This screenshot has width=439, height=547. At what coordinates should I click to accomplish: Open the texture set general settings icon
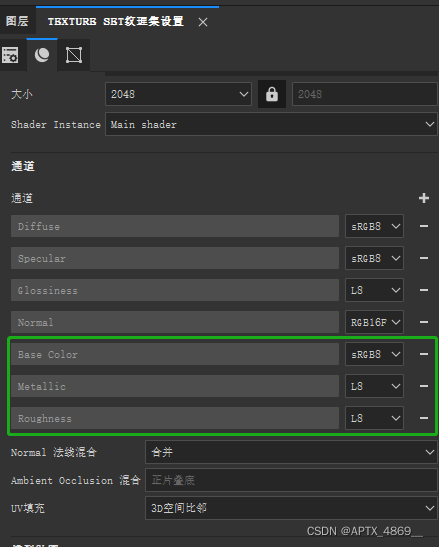[10, 55]
